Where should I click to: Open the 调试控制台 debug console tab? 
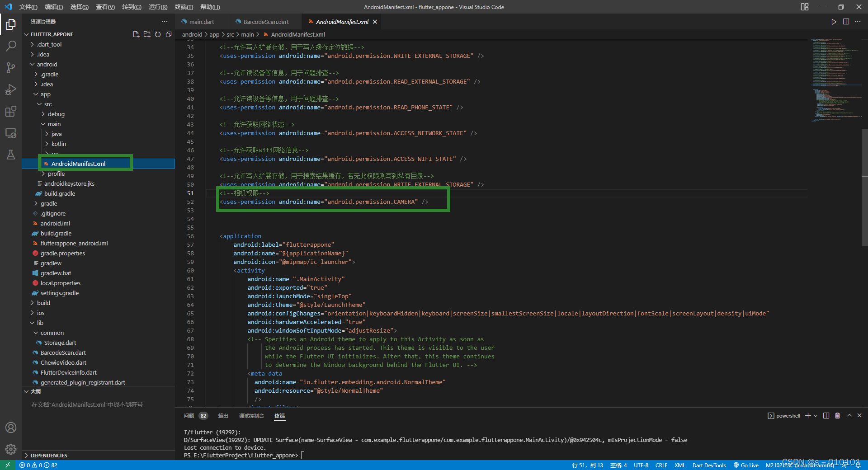pos(251,416)
